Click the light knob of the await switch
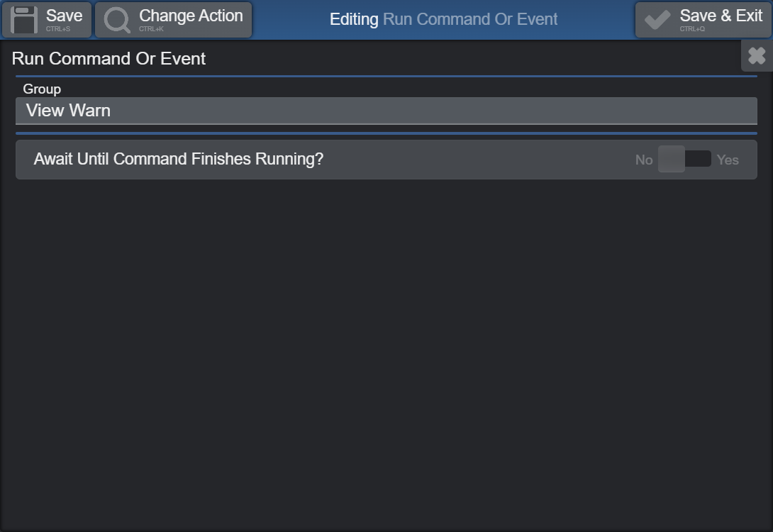 [672, 160]
